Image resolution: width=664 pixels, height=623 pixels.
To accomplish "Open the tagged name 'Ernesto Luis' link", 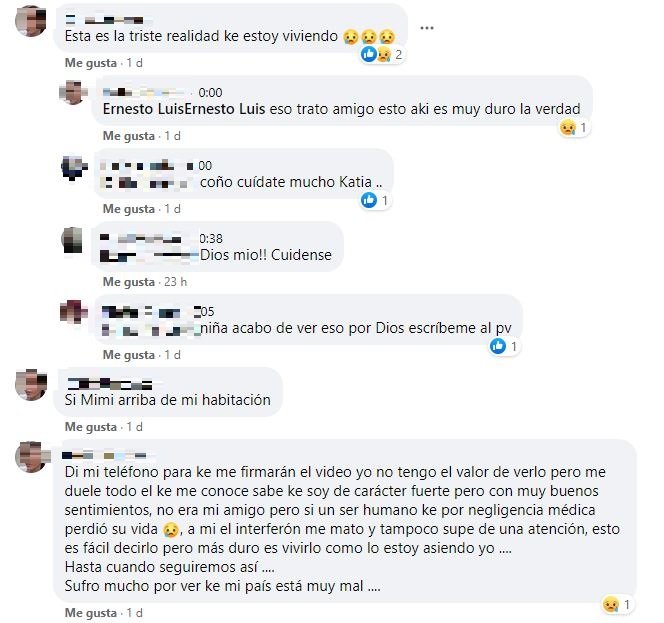I will coord(184,109).
